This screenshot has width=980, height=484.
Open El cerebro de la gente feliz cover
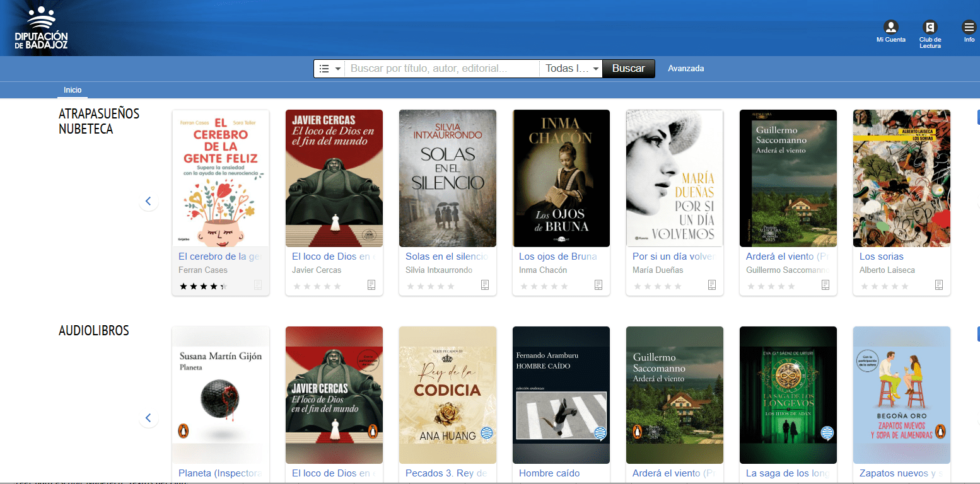(x=221, y=178)
